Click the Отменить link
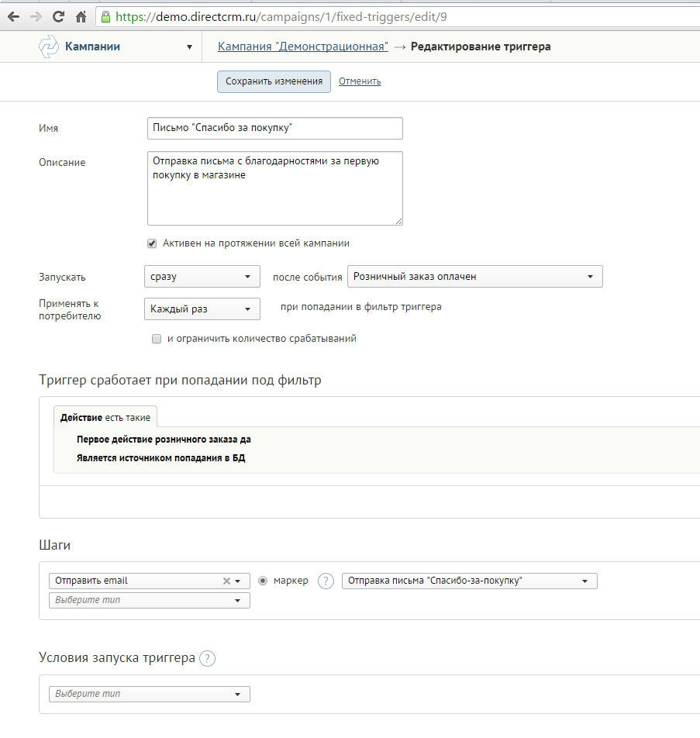The width and height of the screenshot is (700, 738). pos(360,81)
